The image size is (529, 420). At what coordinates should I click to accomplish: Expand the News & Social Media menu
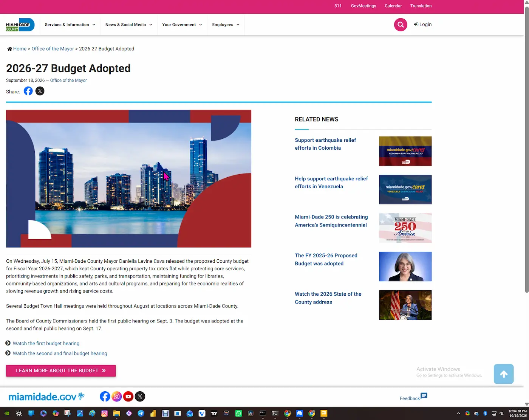tap(129, 25)
